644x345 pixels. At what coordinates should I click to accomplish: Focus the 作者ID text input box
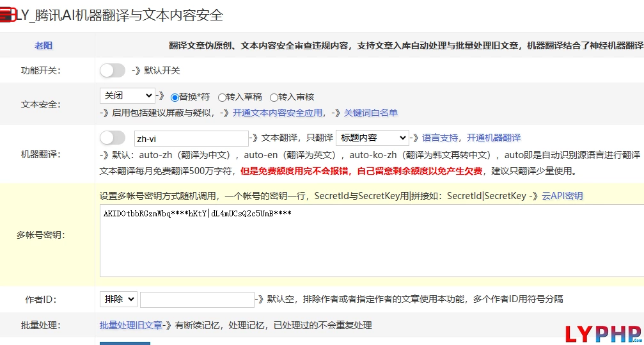point(197,300)
